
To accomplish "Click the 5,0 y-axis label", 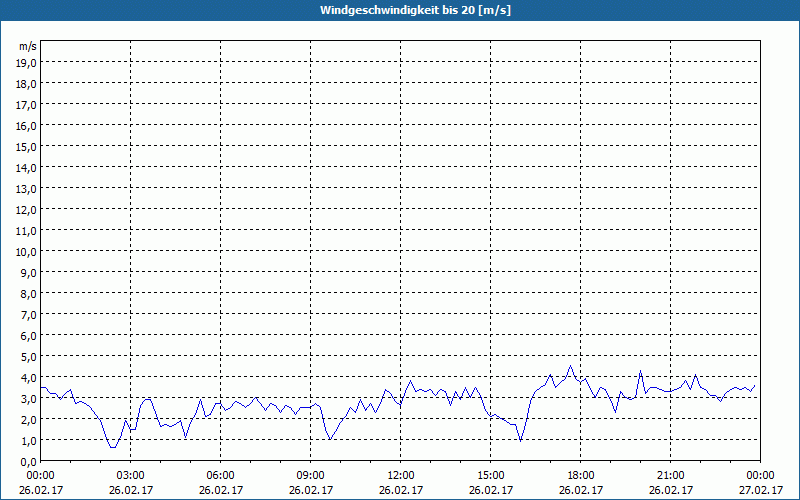I will tap(30, 357).
